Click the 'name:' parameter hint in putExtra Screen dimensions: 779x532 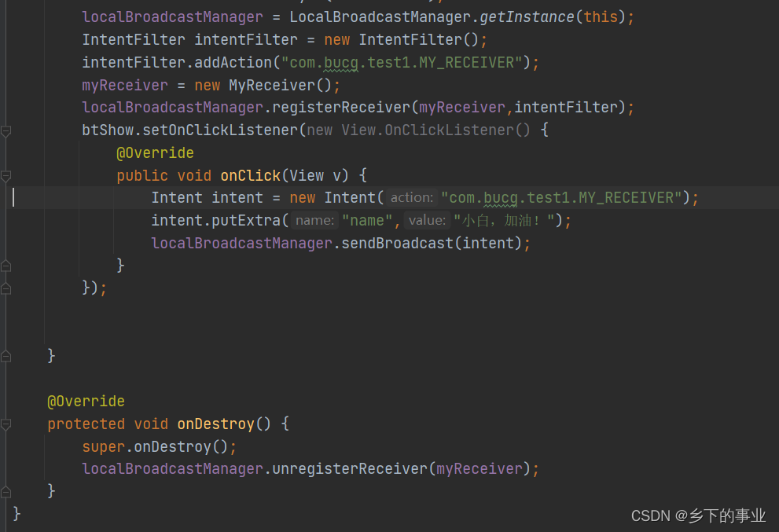click(315, 220)
